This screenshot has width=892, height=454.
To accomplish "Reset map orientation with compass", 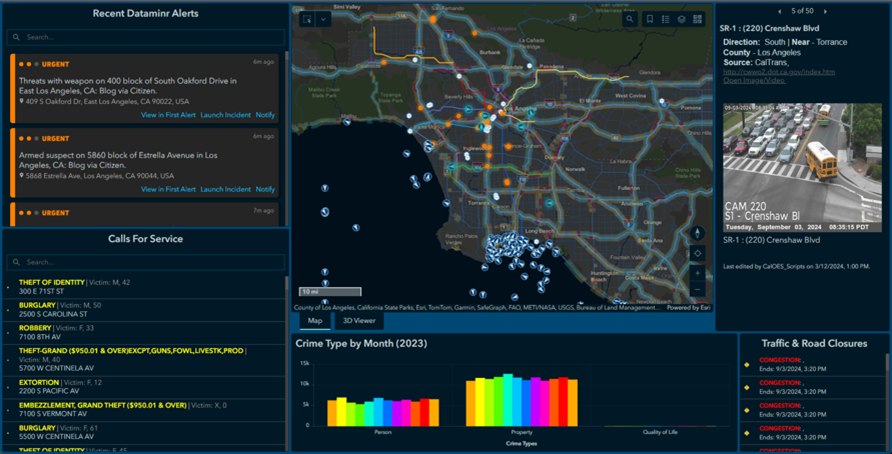I will click(697, 233).
